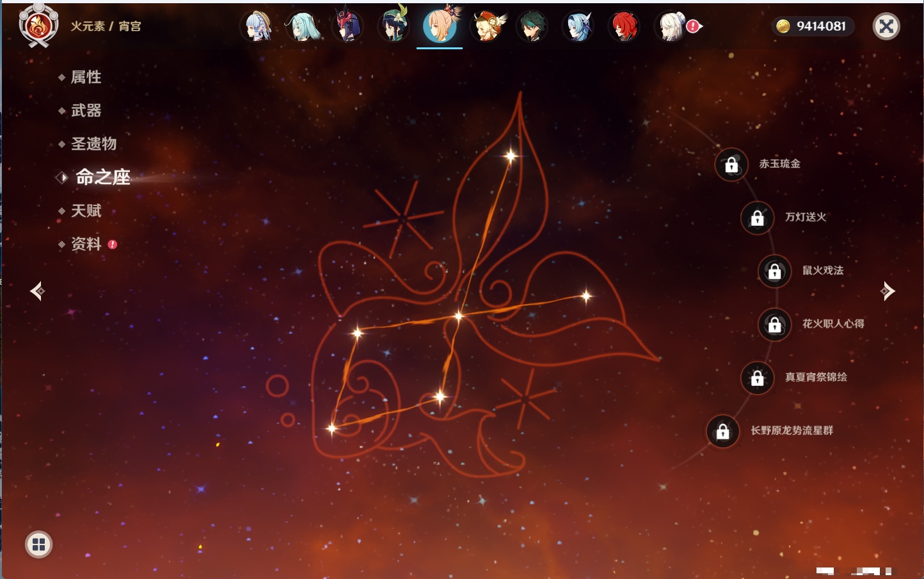The width and height of the screenshot is (924, 579).
Task: Open locked constellation 真夏宵祭锦绘
Action: pyautogui.click(x=757, y=378)
